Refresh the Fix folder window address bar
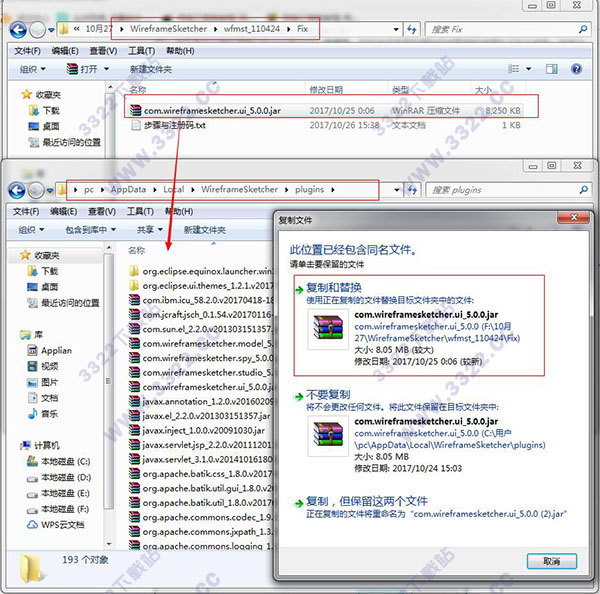This screenshot has width=600, height=594. point(412,29)
